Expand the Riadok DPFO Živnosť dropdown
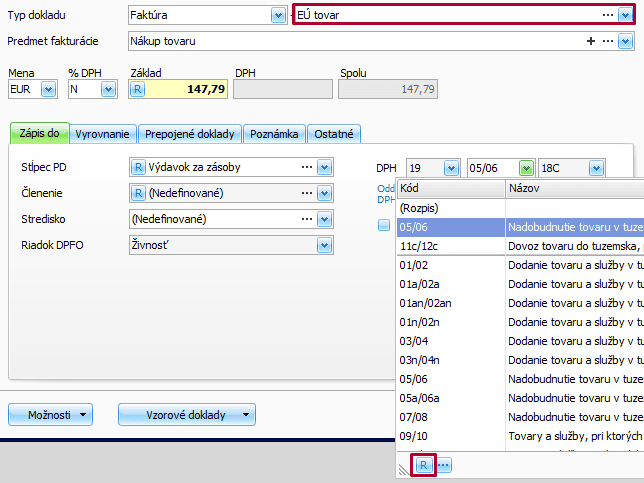The height and width of the screenshot is (483, 644). click(x=323, y=245)
